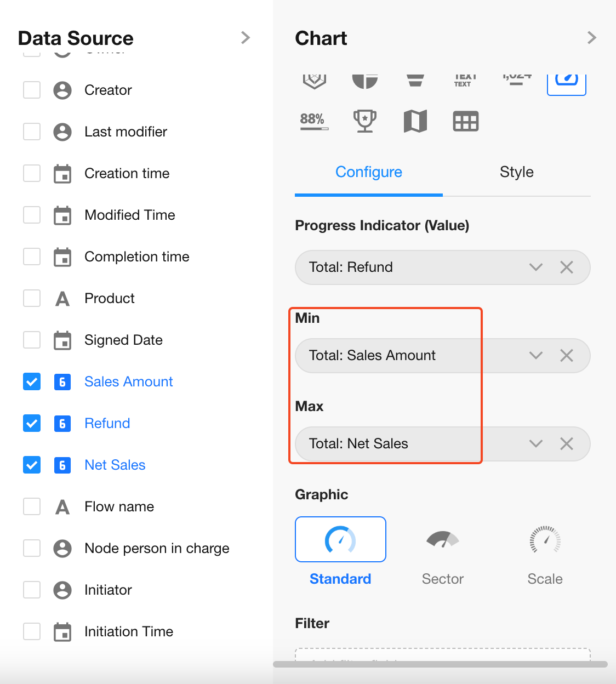
Task: Select the map chart type icon
Action: (x=415, y=121)
